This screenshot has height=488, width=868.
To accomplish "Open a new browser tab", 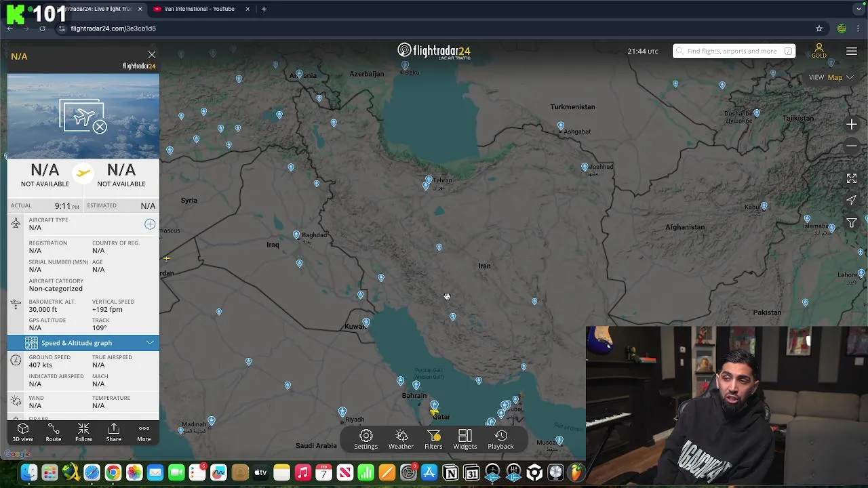I will 264,9.
